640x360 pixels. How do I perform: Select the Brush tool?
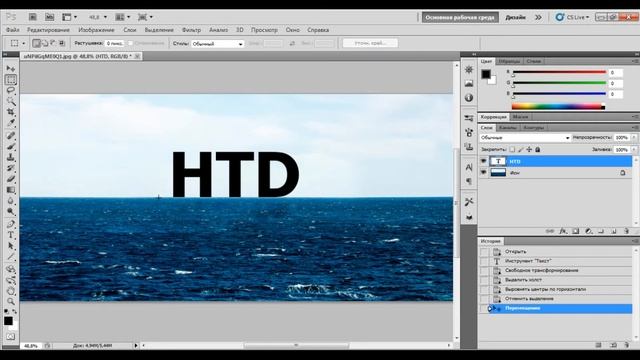click(11, 147)
